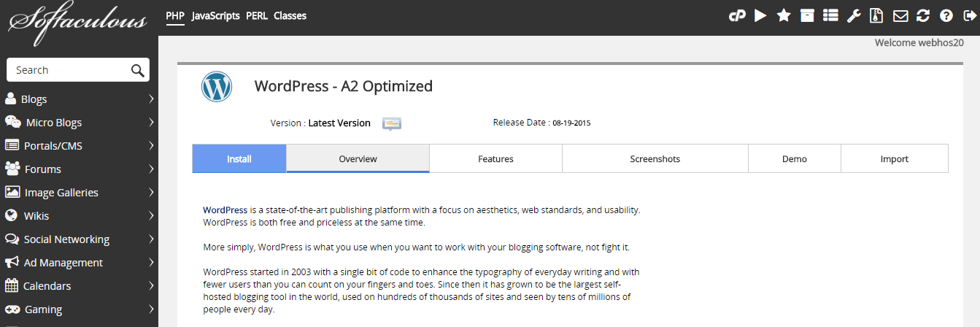Click the Blogs category label
The height and width of the screenshot is (327, 980).
click(34, 99)
